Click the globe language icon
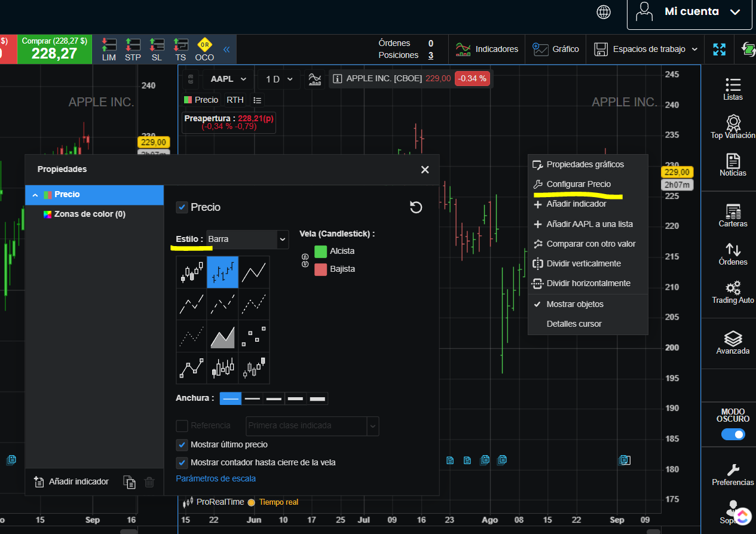This screenshot has height=534, width=756. click(604, 12)
